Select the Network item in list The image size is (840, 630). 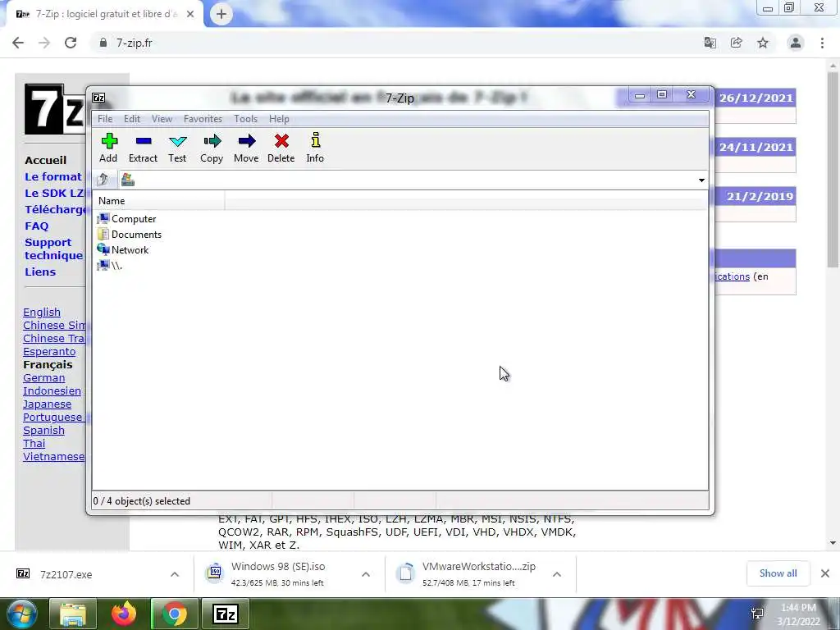[124, 249]
